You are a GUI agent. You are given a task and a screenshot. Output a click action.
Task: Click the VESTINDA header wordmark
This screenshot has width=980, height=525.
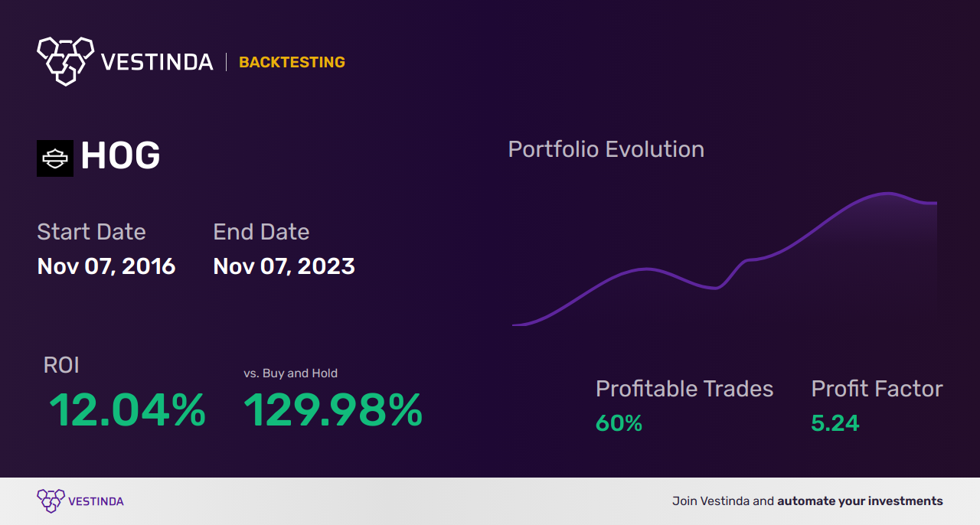(157, 62)
